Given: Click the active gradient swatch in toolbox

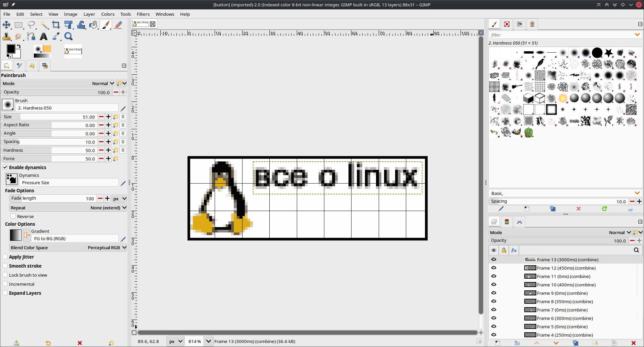Looking at the screenshot, I should point(42,56).
